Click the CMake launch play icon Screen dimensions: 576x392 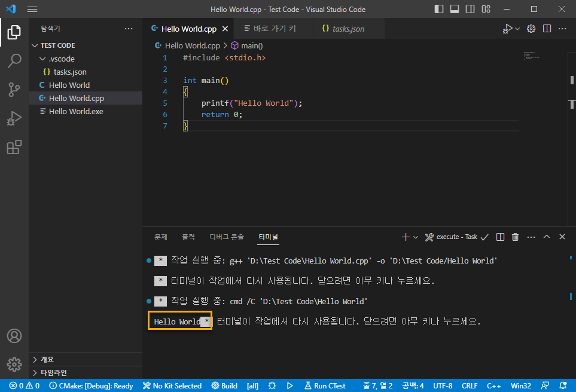290,386
